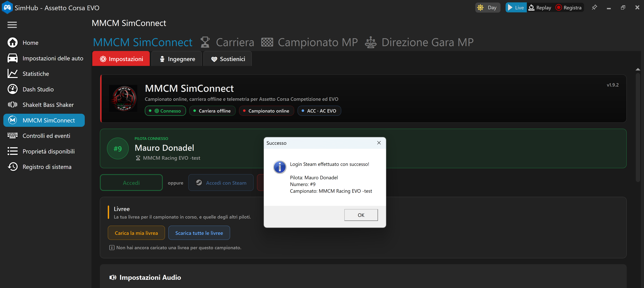Switch to Replay mode
Viewport: 644px width, 288px height.
(x=539, y=8)
